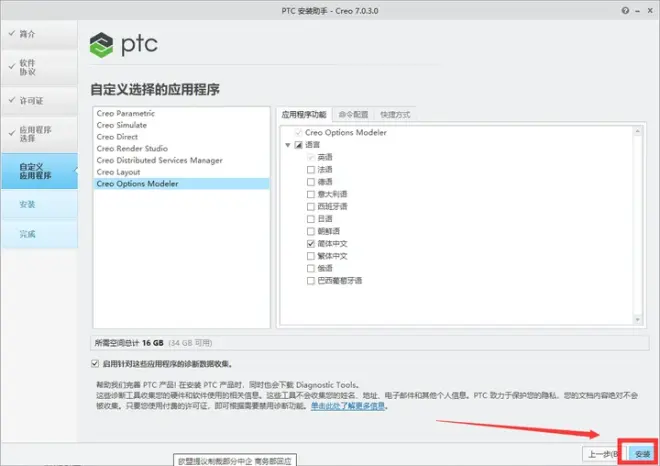This screenshot has width=660, height=466.
Task: Enable 日语 language checkbox
Action: pos(311,219)
